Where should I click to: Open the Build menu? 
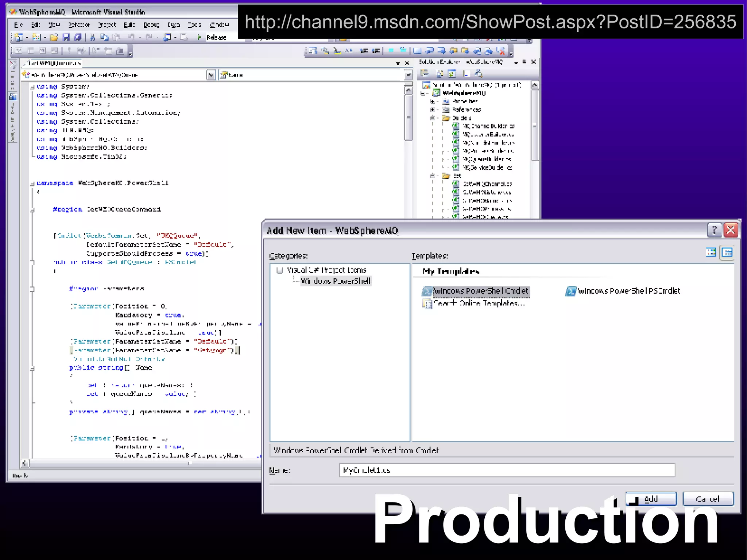coord(129,25)
